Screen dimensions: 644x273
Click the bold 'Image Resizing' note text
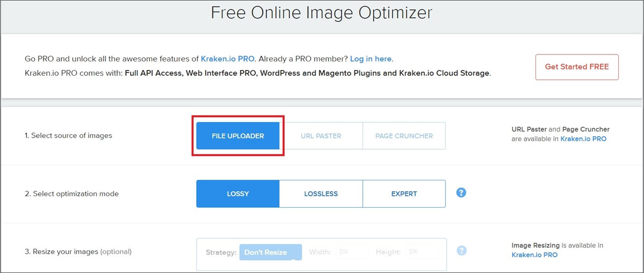536,245
